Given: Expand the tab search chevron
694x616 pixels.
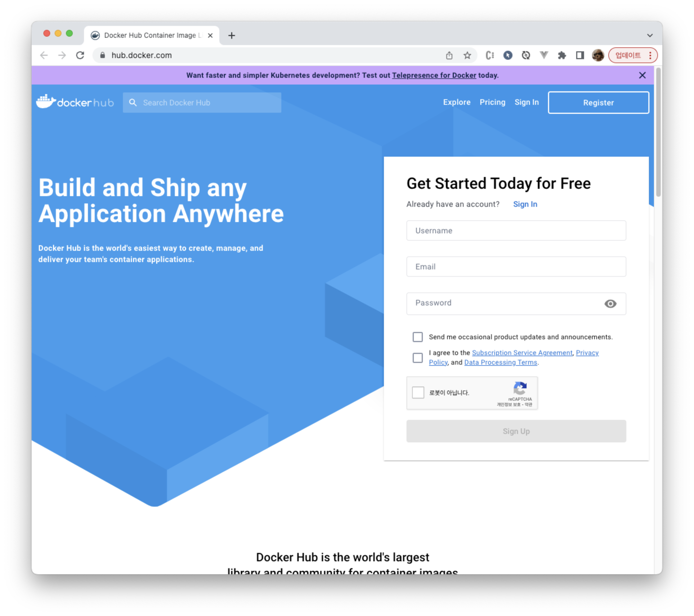Looking at the screenshot, I should tap(649, 35).
